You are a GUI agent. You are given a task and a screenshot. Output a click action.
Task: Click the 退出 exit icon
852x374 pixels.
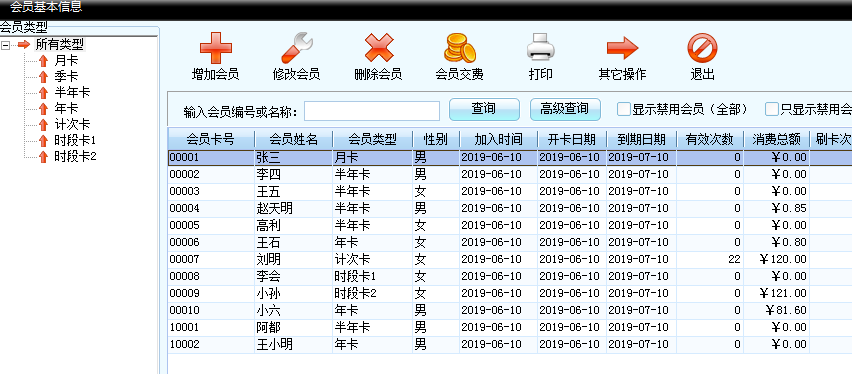[x=703, y=48]
